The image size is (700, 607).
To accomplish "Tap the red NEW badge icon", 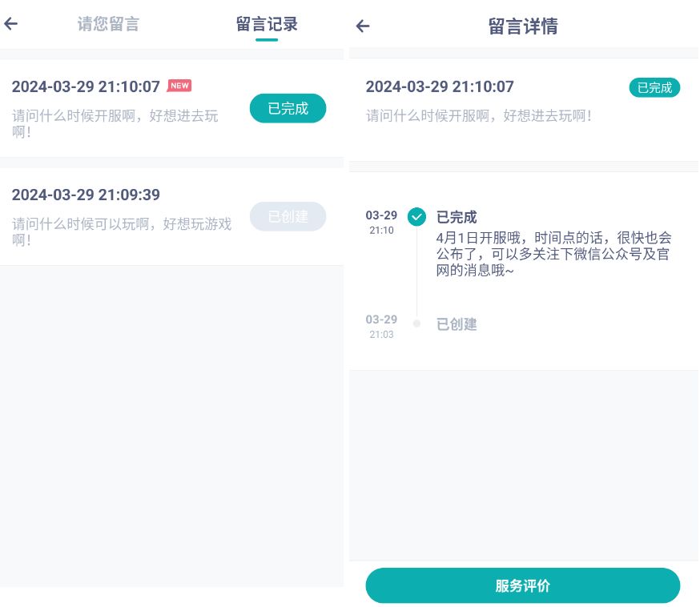I will pos(179,86).
